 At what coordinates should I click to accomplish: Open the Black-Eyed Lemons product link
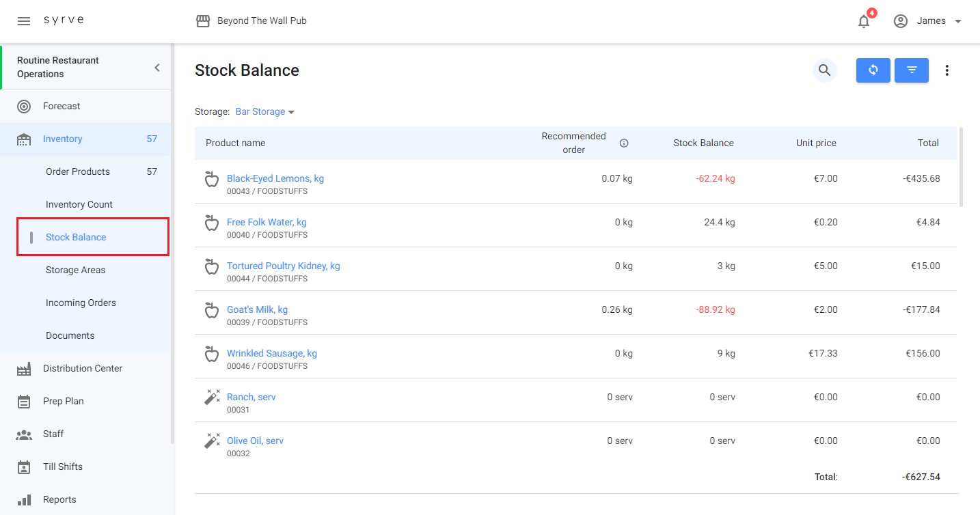pos(275,179)
